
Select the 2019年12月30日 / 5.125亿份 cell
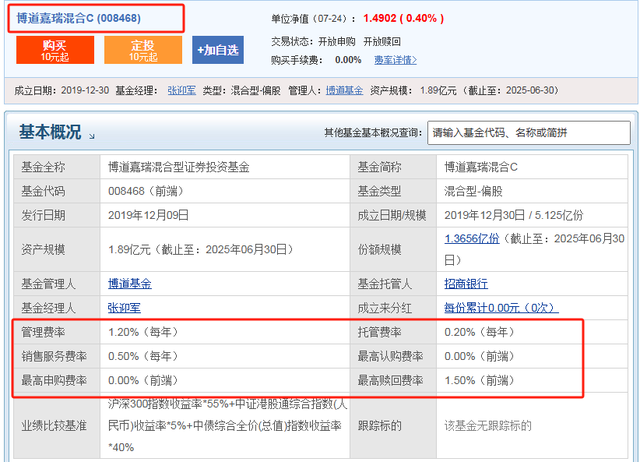[532, 215]
